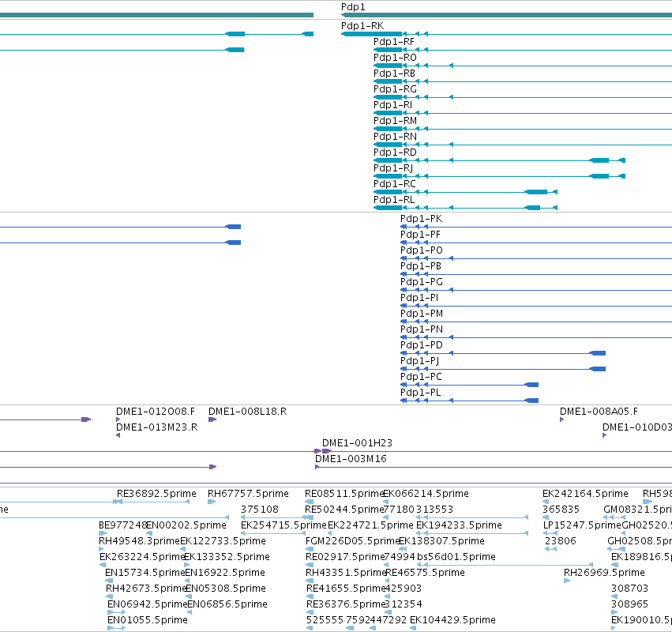This screenshot has height=632, width=672.
Task: Select the Pdp1-PF protein label
Action: pyautogui.click(x=420, y=235)
